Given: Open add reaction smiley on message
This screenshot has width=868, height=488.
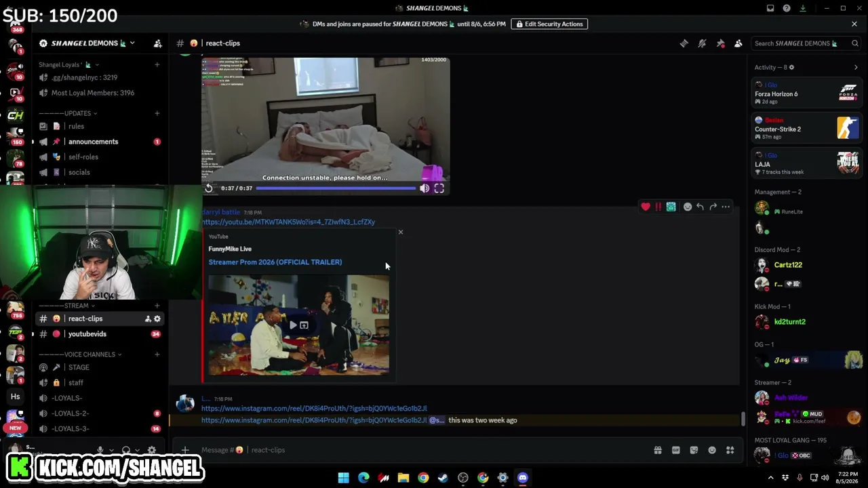Looking at the screenshot, I should tap(688, 207).
